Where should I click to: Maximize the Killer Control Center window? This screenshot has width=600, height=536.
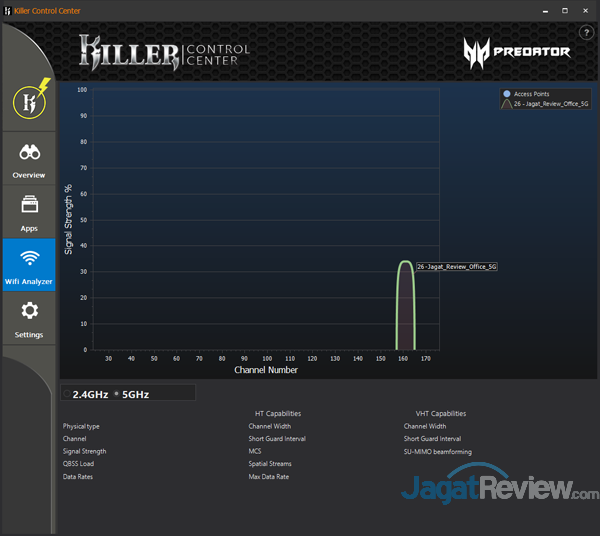point(564,10)
